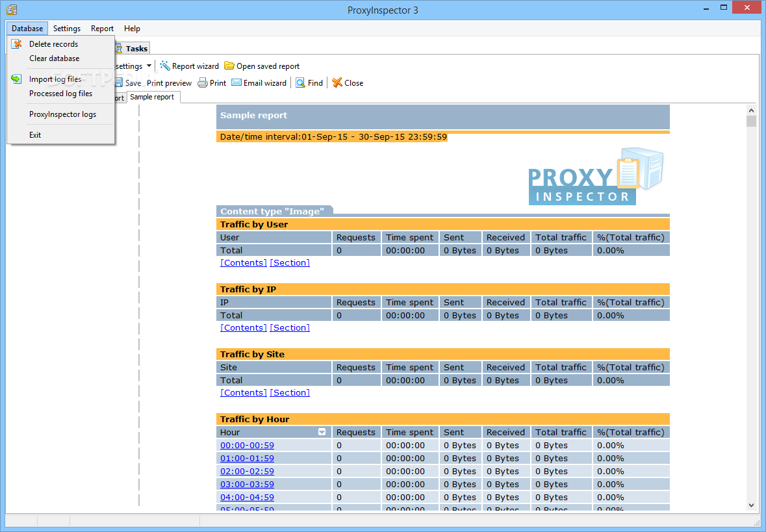Click the ProxyInspector app icon in title bar
The width and height of the screenshot is (766, 532).
[x=12, y=10]
